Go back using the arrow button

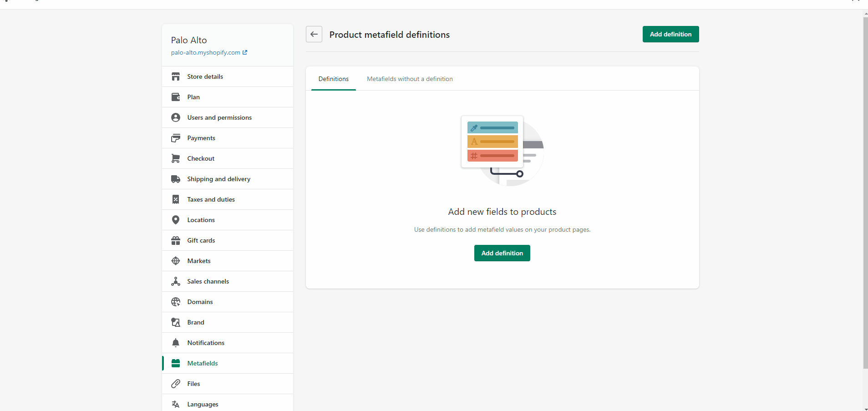314,34
